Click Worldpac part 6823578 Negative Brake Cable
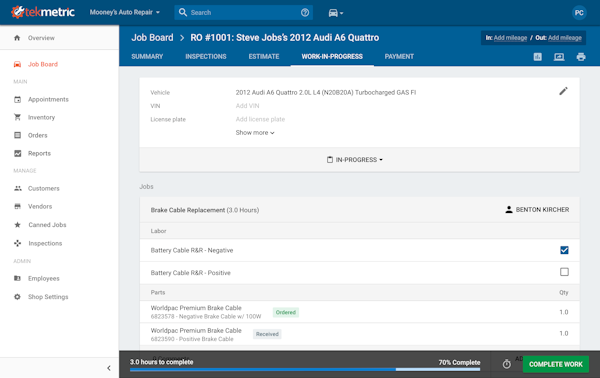Viewport: 600px width, 378px height. (x=206, y=312)
